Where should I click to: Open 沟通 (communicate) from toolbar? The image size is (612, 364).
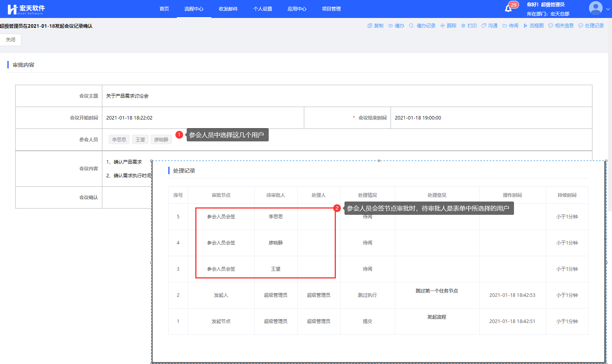click(x=489, y=26)
